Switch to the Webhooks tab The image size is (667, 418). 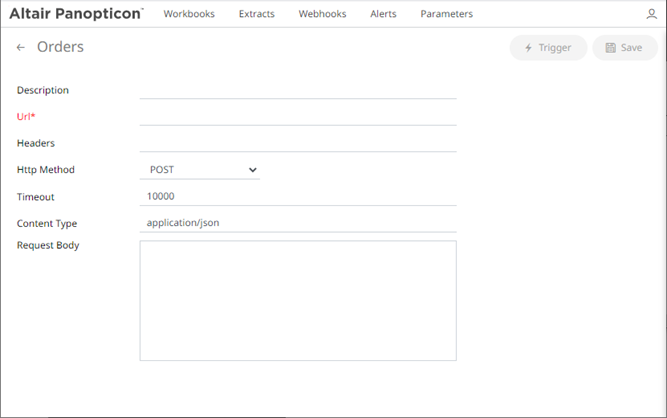coord(322,14)
